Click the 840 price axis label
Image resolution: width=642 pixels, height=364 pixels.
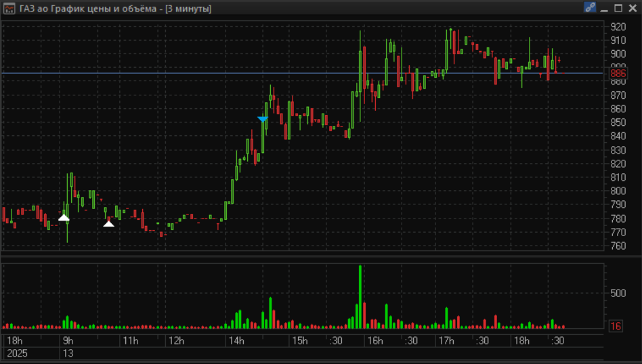pyautogui.click(x=618, y=136)
